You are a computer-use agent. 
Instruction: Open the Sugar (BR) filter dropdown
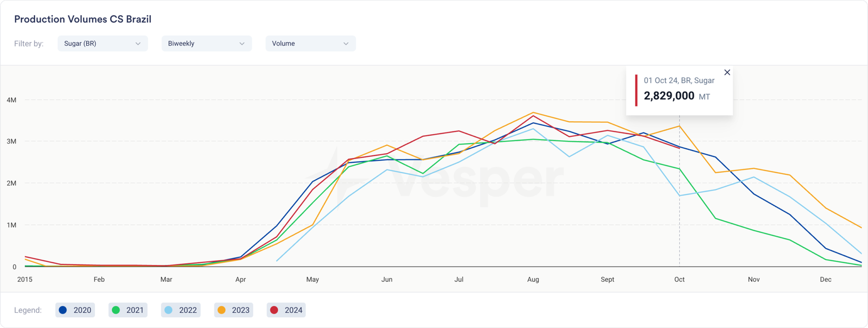point(103,43)
